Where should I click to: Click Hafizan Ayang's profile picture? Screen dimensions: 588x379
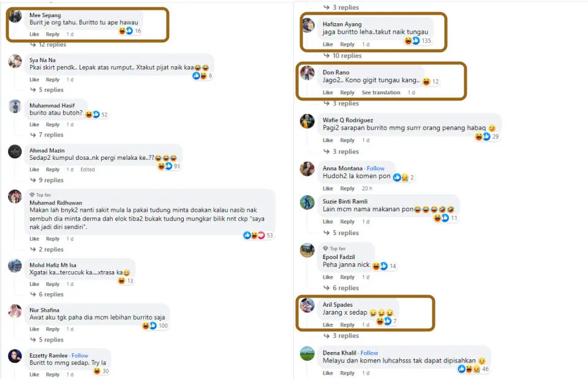click(x=308, y=25)
